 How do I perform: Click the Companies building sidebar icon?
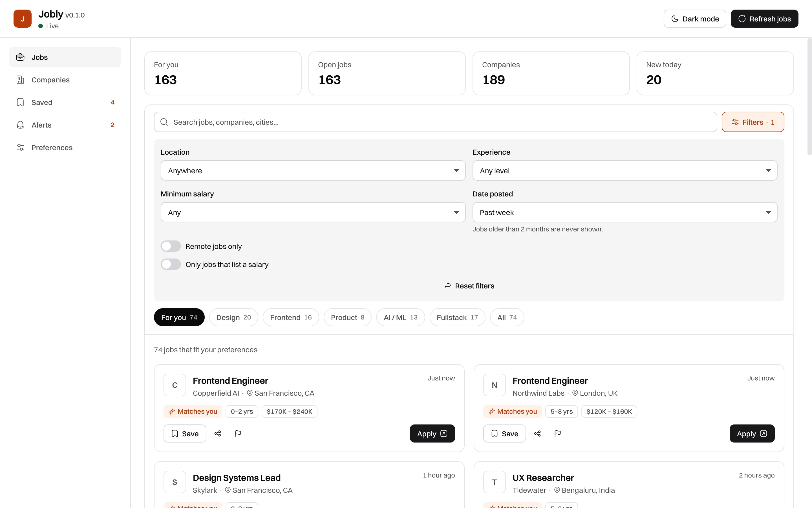(x=21, y=80)
